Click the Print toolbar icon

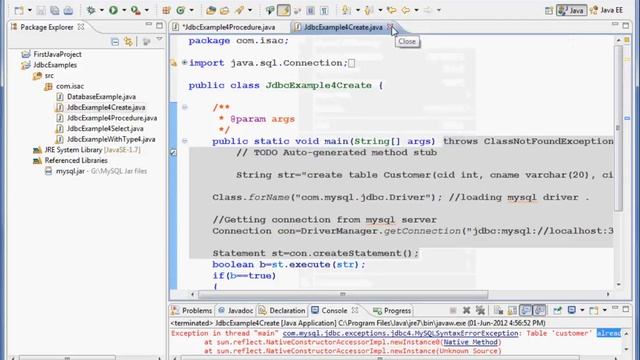(x=68, y=10)
